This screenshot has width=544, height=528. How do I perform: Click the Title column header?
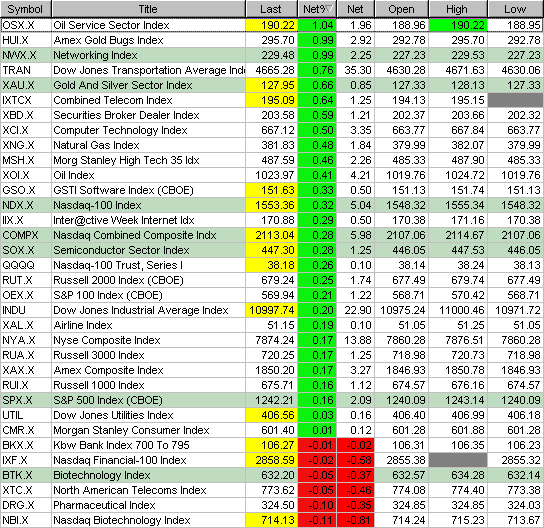tap(148, 9)
